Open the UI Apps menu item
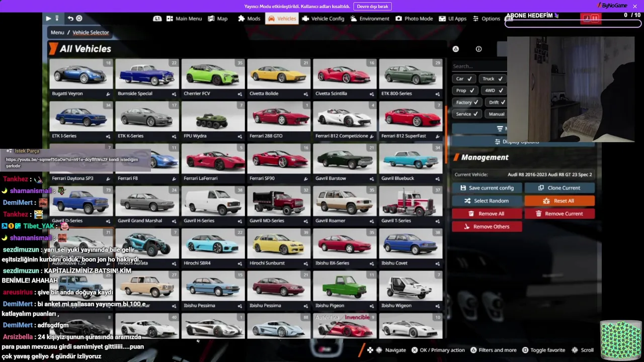This screenshot has width=644, height=362. click(x=452, y=19)
